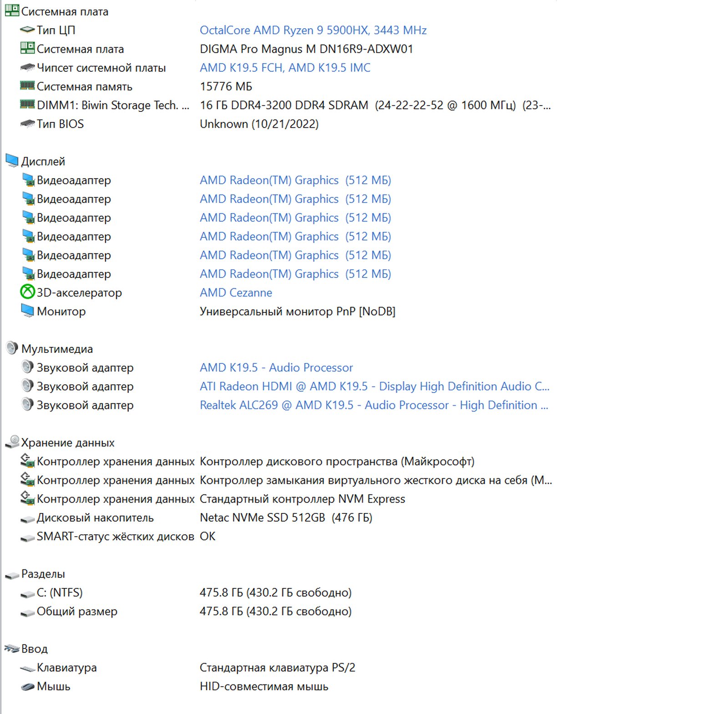
Task: Follow the AMD Cezanne link
Action: click(236, 292)
